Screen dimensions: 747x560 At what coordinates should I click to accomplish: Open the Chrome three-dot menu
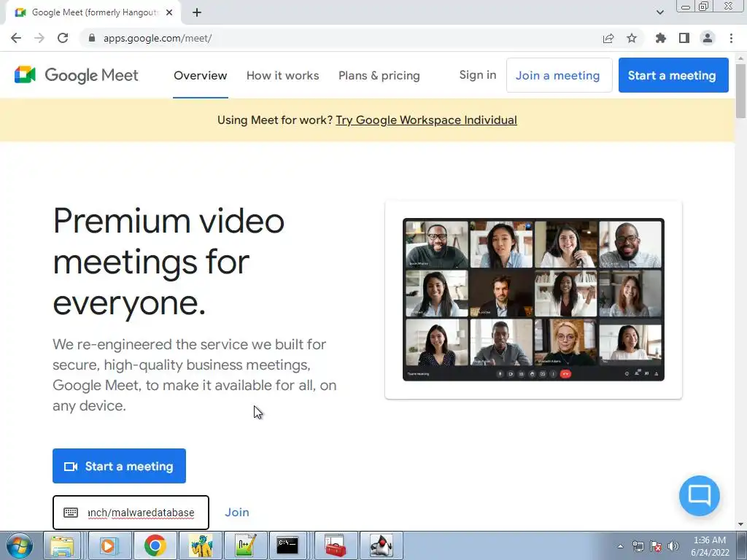[731, 38]
